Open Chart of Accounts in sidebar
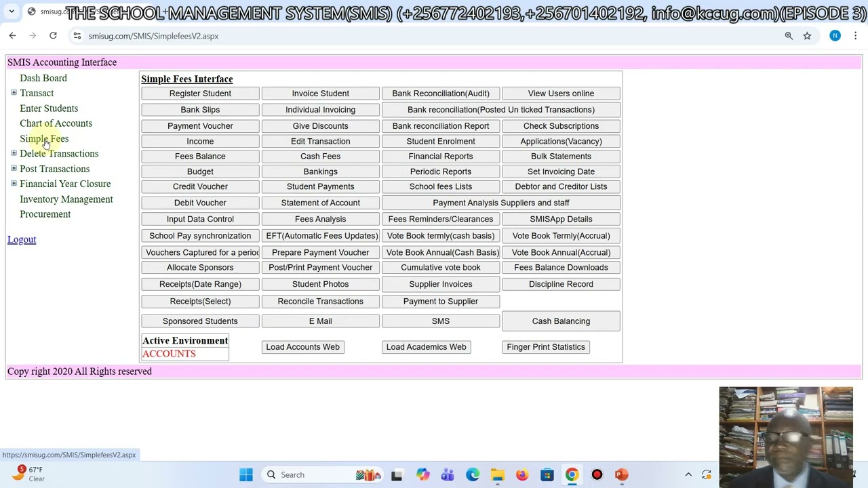This screenshot has width=868, height=488. [x=56, y=123]
